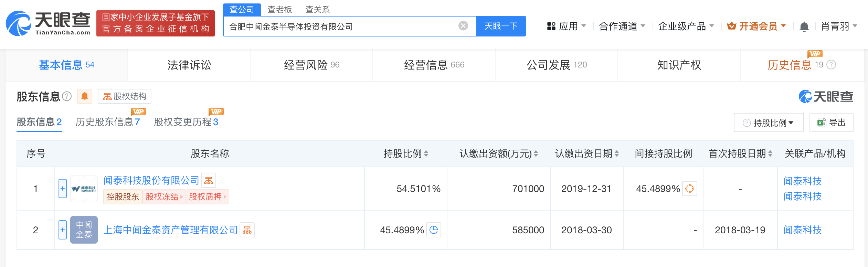Switch to the 经营风险 tab

[x=312, y=65]
